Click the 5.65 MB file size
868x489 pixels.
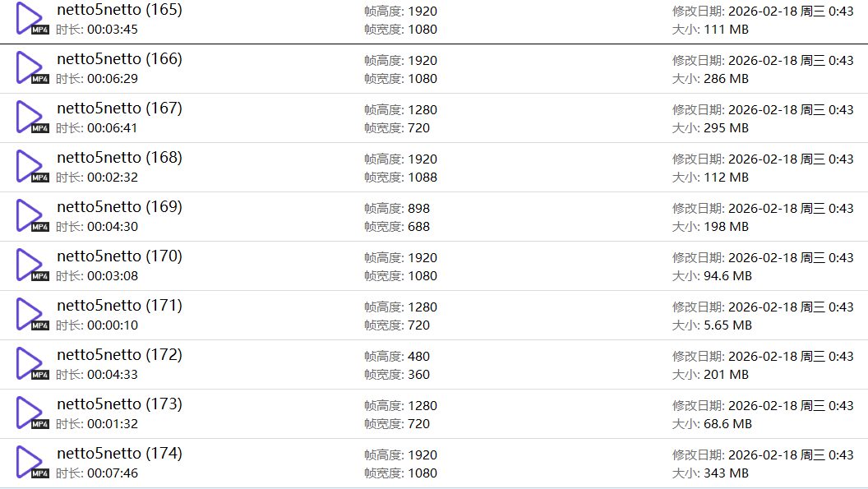click(728, 325)
